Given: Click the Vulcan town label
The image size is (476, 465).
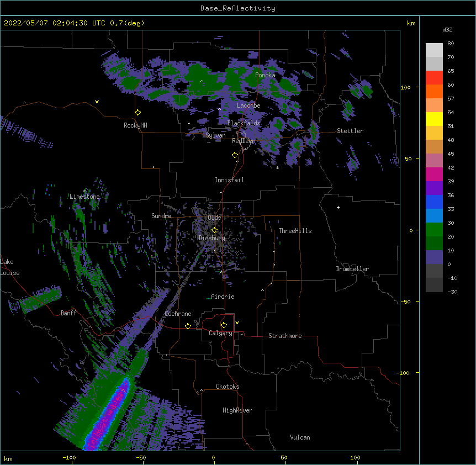Looking at the screenshot, I should (x=300, y=437).
